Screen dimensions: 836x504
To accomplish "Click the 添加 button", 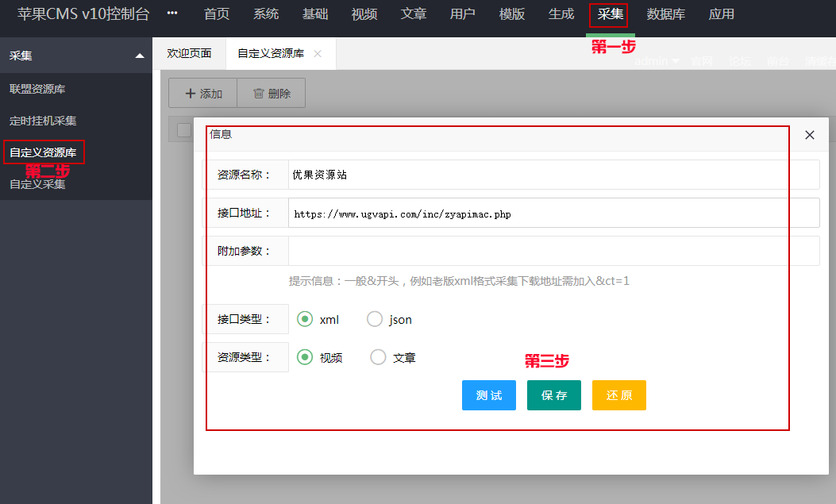I will (202, 93).
